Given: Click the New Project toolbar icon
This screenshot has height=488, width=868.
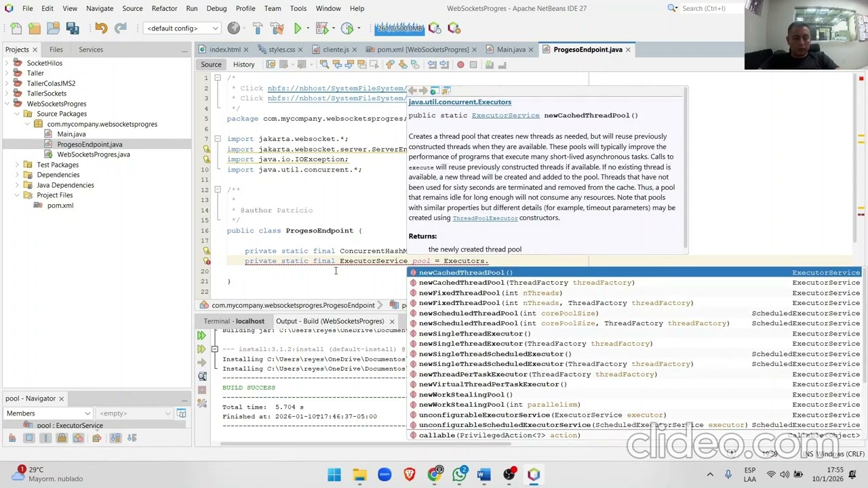Looking at the screenshot, I should (x=35, y=28).
